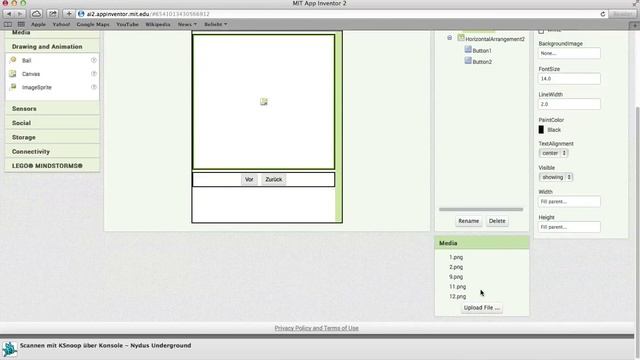Click the components panel horizontal scrollbar
640x360 pixels.
click(x=481, y=209)
